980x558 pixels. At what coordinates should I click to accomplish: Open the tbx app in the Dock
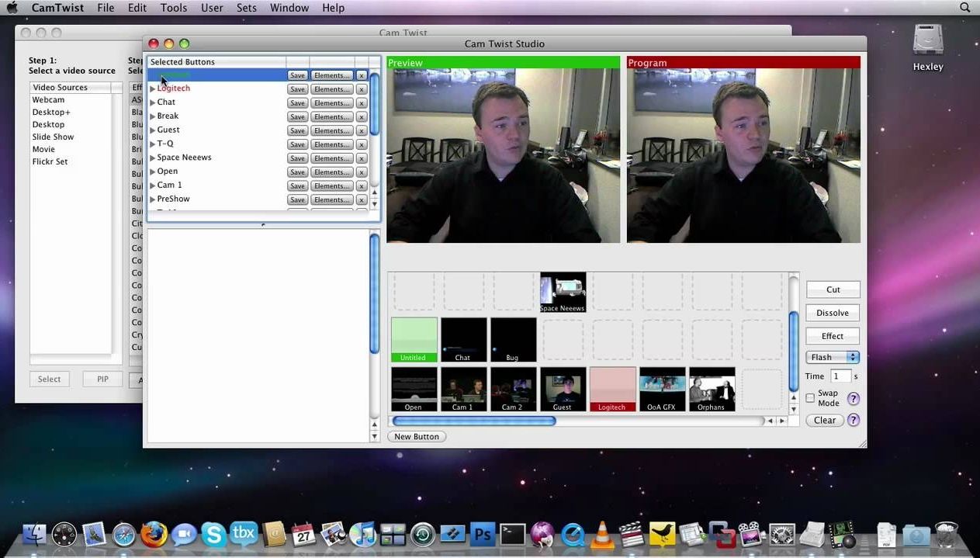[244, 532]
